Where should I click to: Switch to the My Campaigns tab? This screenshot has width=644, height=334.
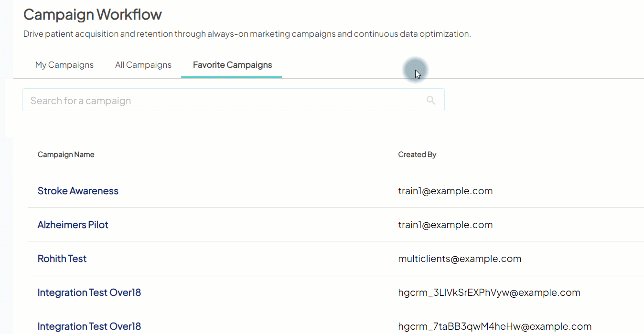coord(64,65)
